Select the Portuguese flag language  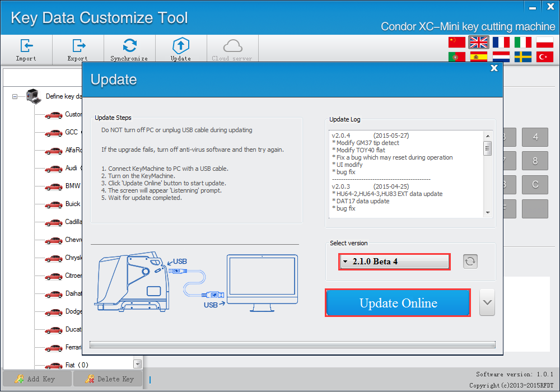click(x=457, y=57)
